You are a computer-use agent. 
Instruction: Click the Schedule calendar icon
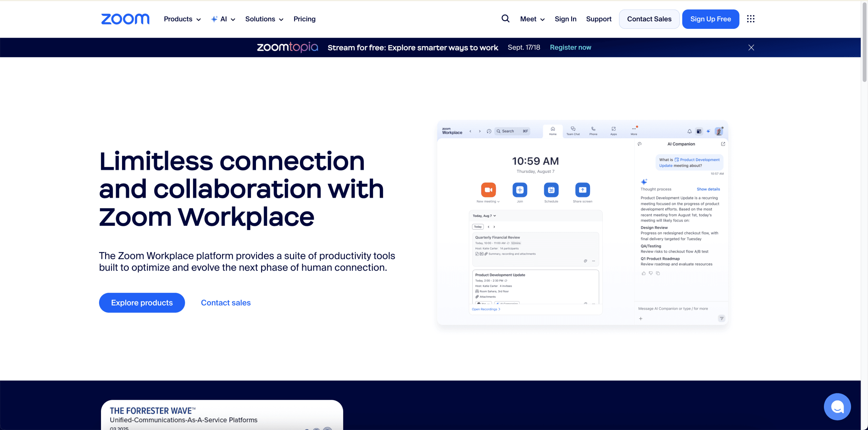[x=551, y=190]
